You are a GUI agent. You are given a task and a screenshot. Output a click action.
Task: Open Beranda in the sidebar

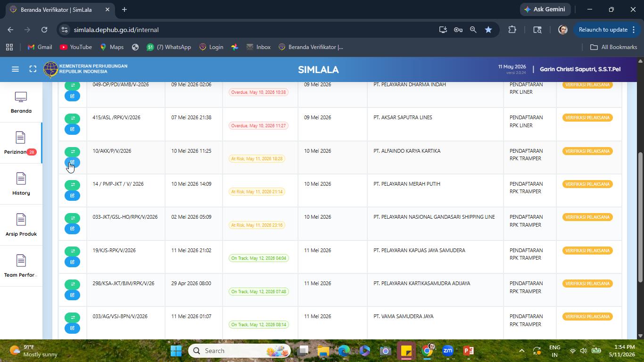[21, 102]
